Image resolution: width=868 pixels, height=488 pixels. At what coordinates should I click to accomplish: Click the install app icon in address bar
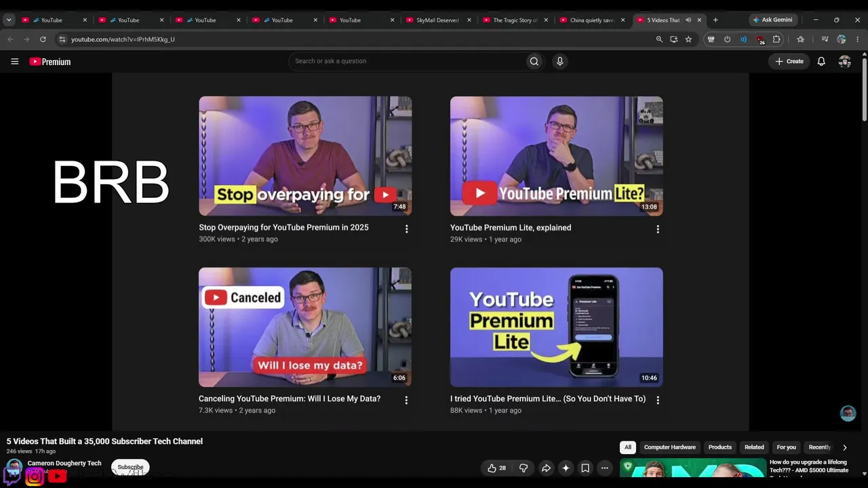click(673, 39)
